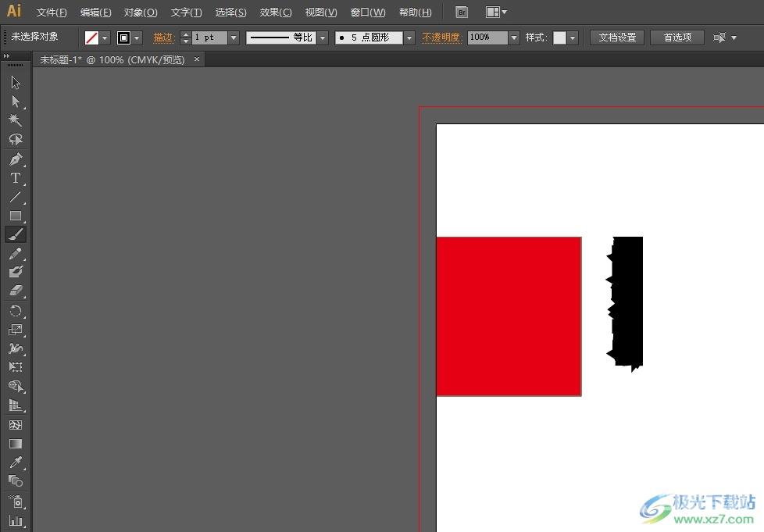Pick the Pencil tool

[16, 253]
